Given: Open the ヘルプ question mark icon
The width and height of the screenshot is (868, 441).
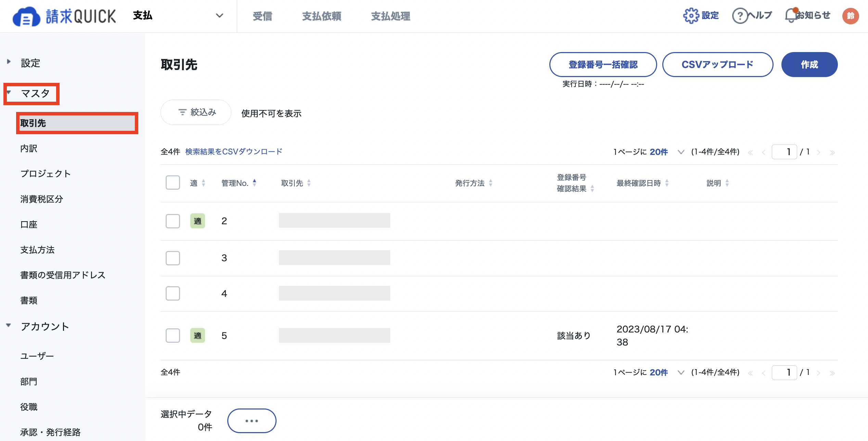Looking at the screenshot, I should (x=740, y=16).
